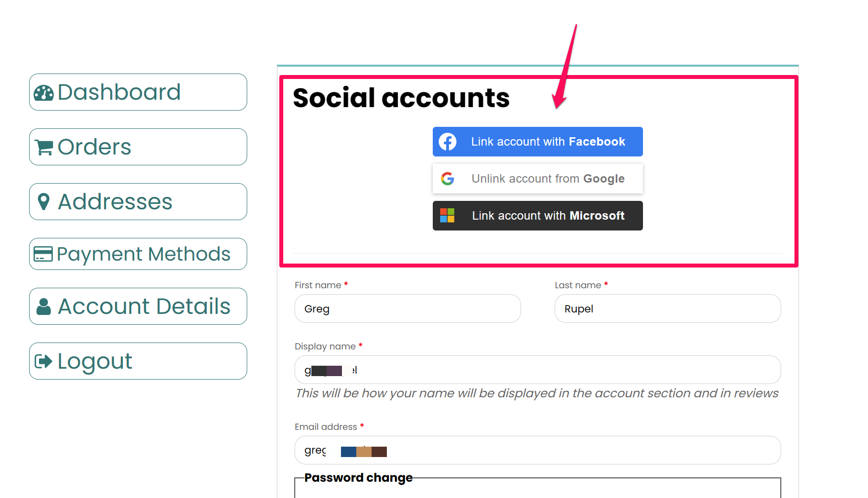Click the Logout arrow icon
Viewport: 868px width, 498px height.
click(43, 361)
